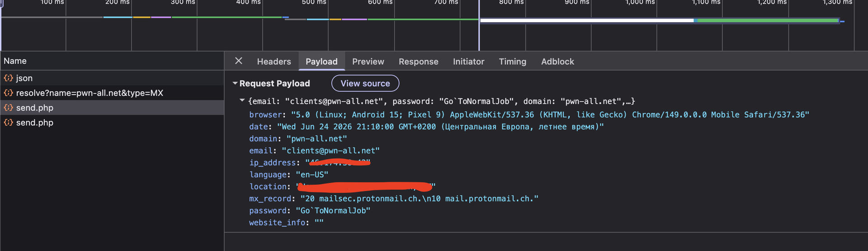This screenshot has width=868, height=251.
Task: Click the language value "en-US"
Action: 312,175
